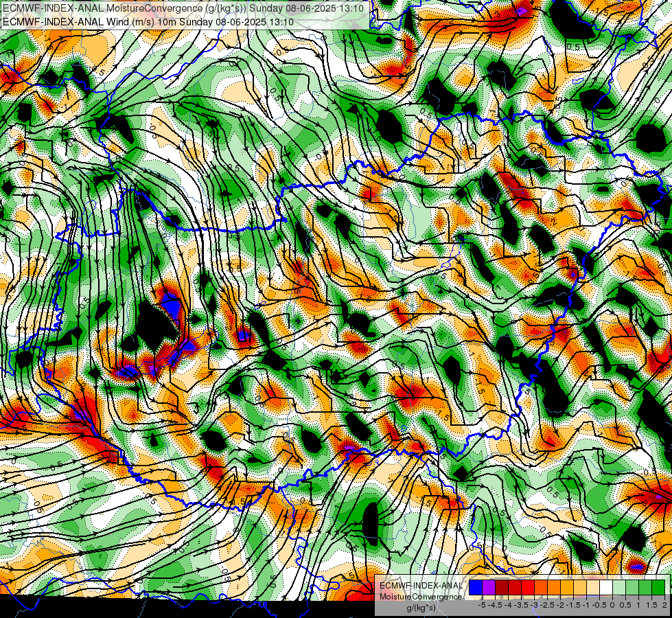Select the pale peach swatch between -1 and -0.5
The image size is (672, 618).
(593, 588)
